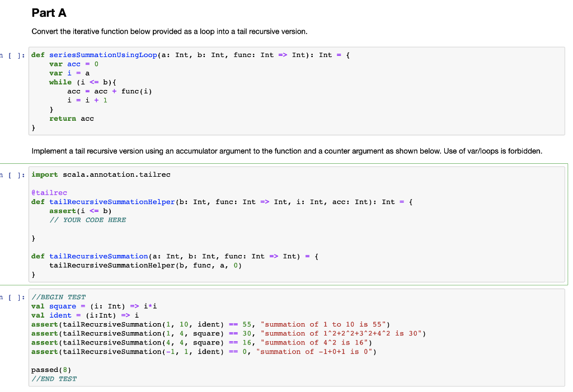Screen dimensions: 573x392
Task: Click the In [ ] prompt of the first cell
Action: point(12,55)
